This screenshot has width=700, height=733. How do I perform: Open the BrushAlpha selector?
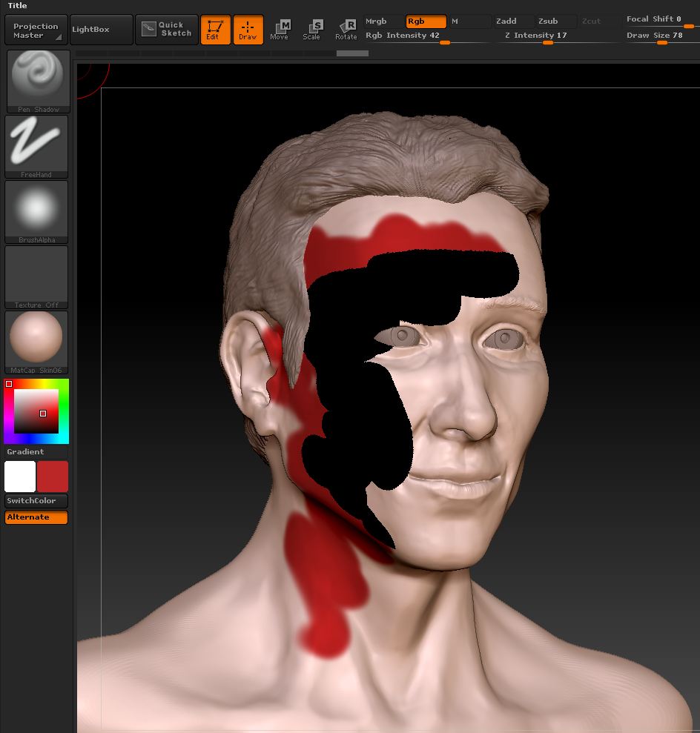[36, 212]
